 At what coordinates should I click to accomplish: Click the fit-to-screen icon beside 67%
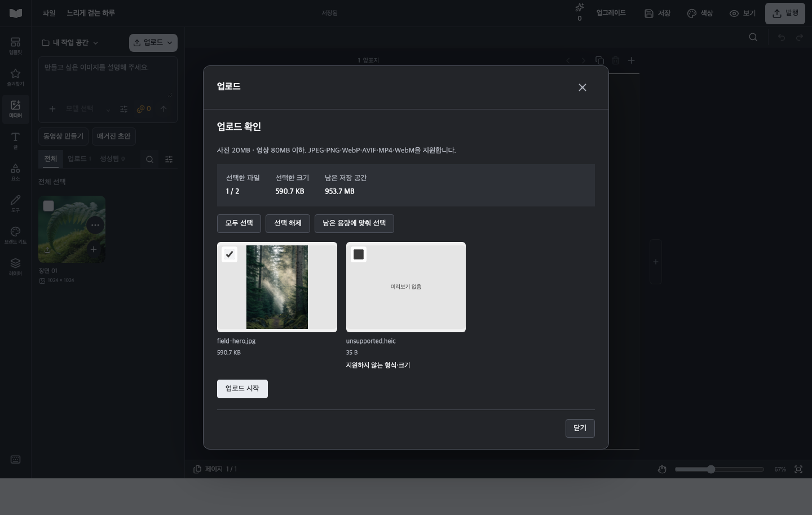coord(798,469)
